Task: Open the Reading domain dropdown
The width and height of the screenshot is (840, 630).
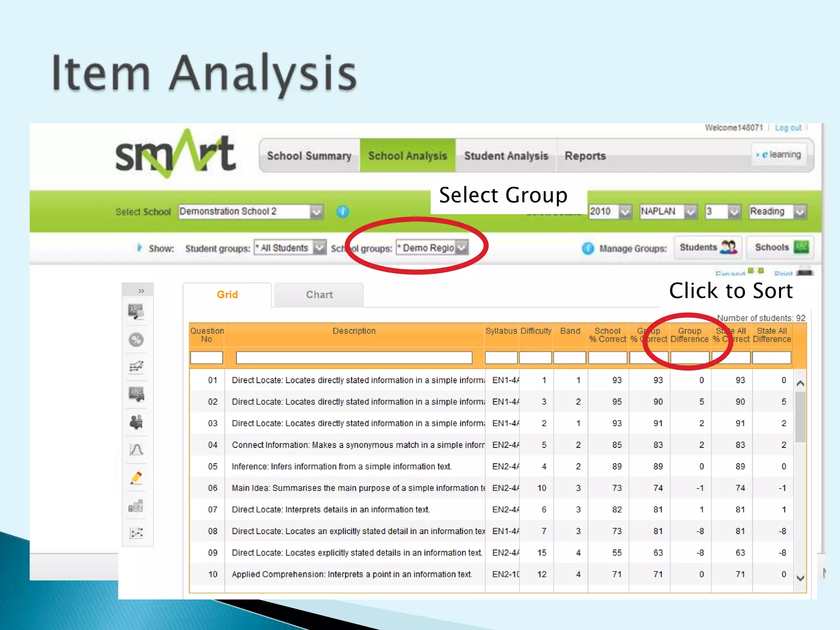Action: (x=778, y=212)
